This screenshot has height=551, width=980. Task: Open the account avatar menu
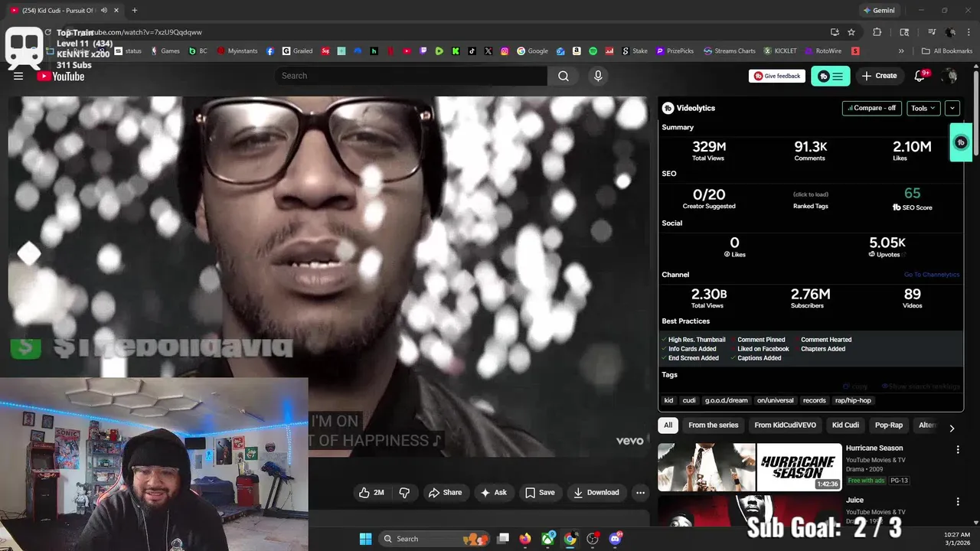click(x=950, y=76)
